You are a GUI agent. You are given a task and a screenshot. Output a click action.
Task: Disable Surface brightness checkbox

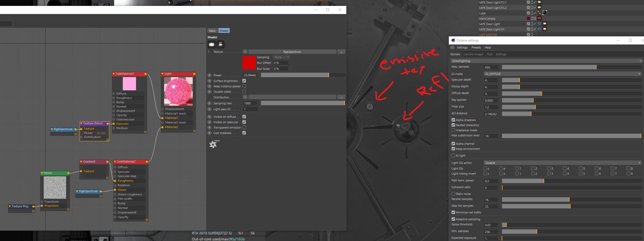coord(244,81)
